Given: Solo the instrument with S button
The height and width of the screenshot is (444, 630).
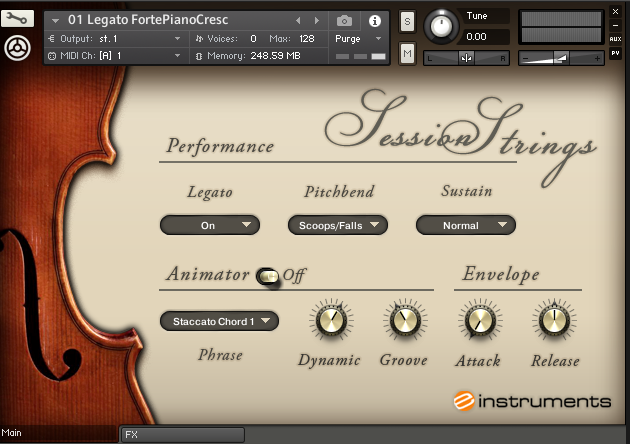Looking at the screenshot, I should (408, 21).
